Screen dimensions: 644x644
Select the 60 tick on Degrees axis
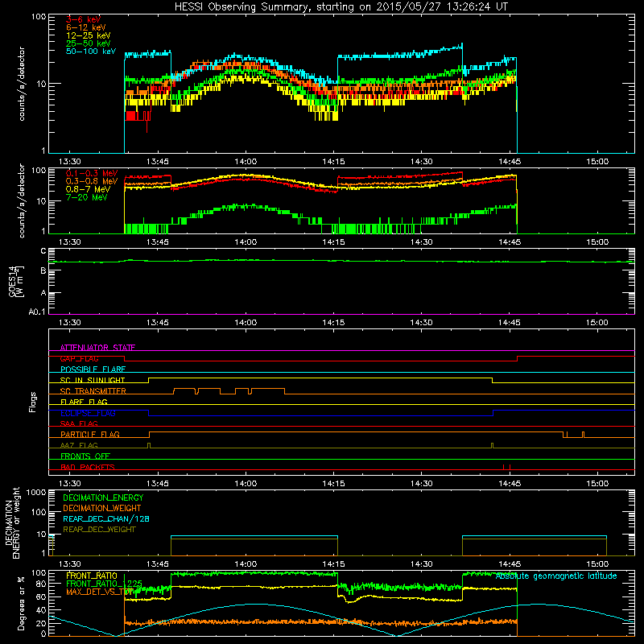click(x=41, y=597)
